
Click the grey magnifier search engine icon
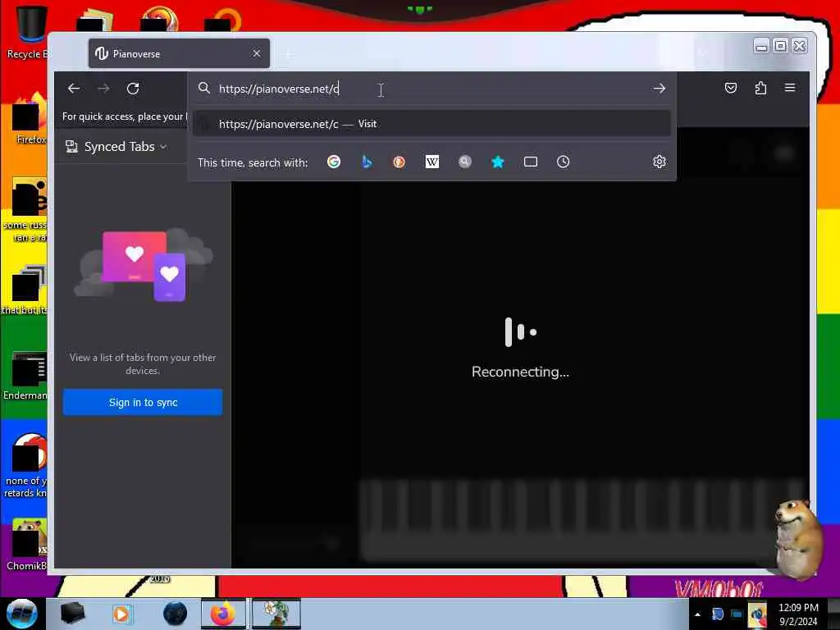[x=465, y=162]
